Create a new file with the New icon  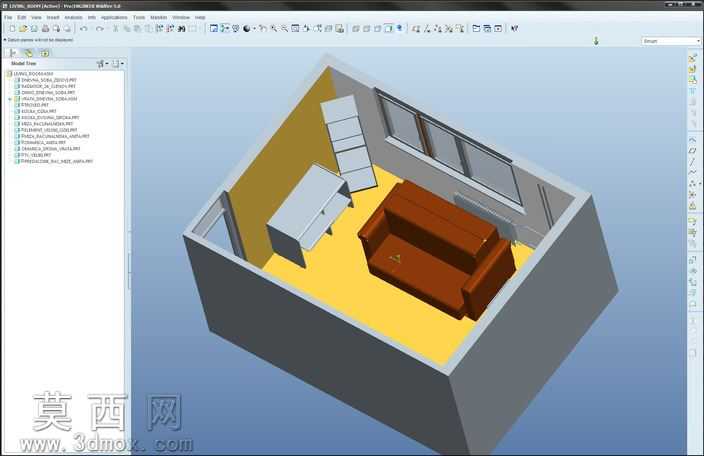coord(12,29)
